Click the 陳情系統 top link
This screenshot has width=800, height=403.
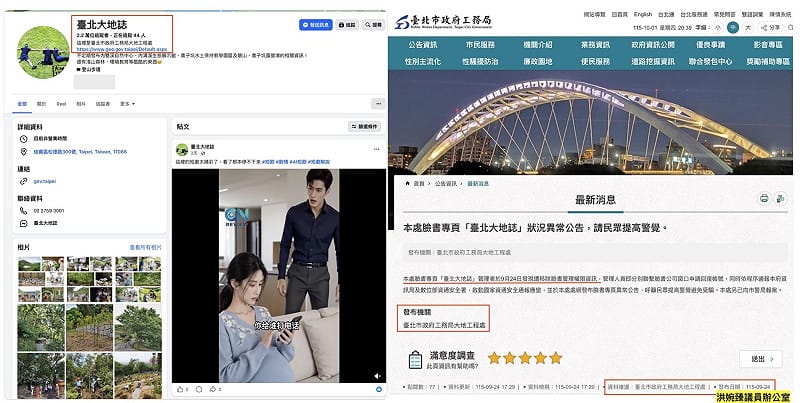click(781, 14)
